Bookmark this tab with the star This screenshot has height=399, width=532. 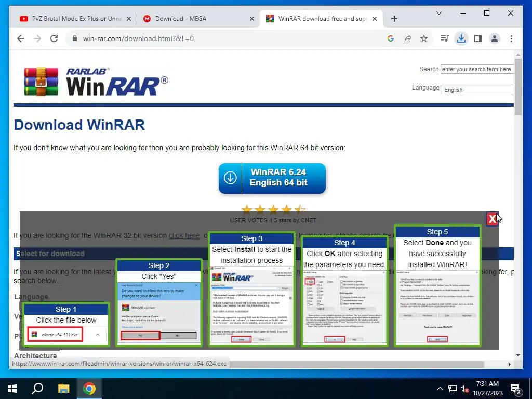pyautogui.click(x=424, y=38)
